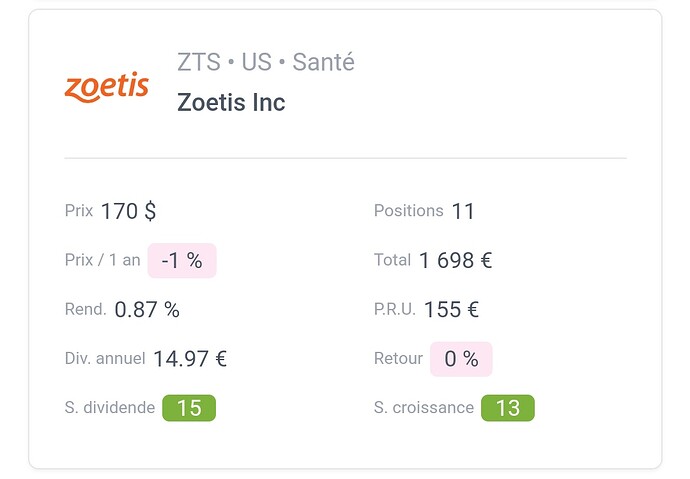The width and height of the screenshot is (690, 479).
Task: Click the S. croissance label
Action: 424,408
